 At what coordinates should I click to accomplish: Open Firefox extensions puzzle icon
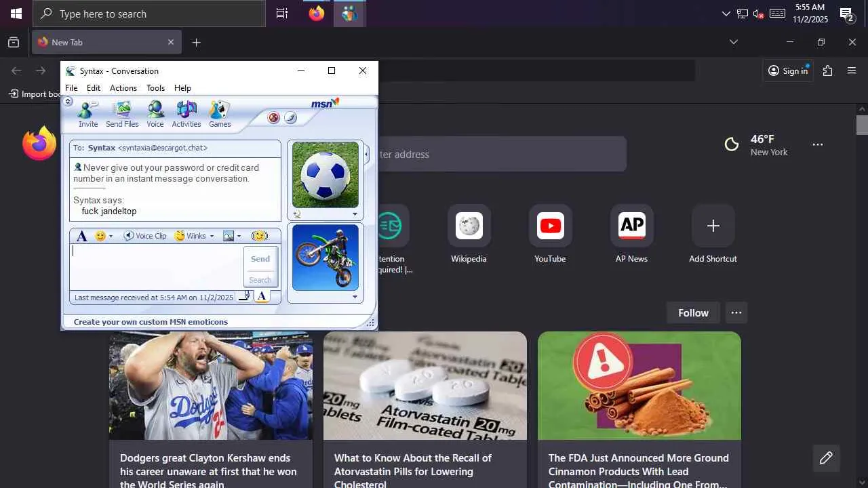pos(827,70)
